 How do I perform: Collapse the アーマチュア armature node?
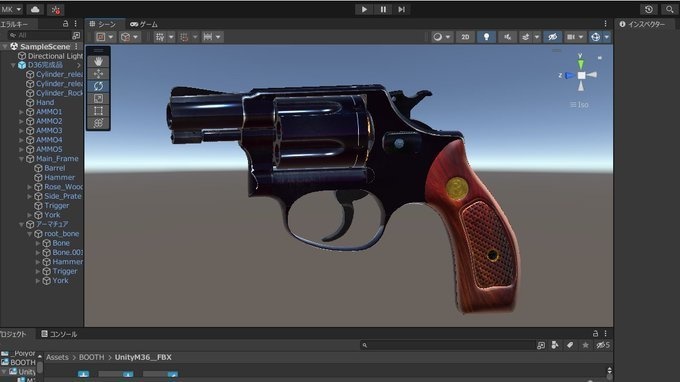21,224
